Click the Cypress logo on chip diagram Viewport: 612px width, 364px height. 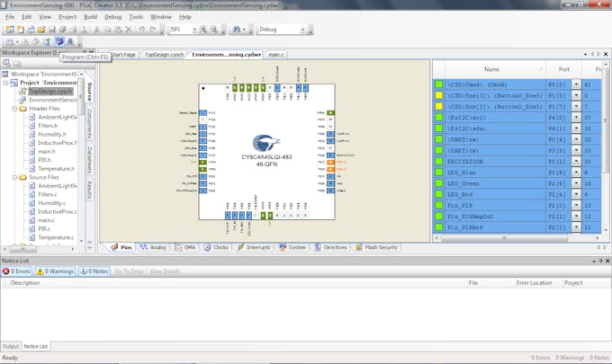click(265, 141)
